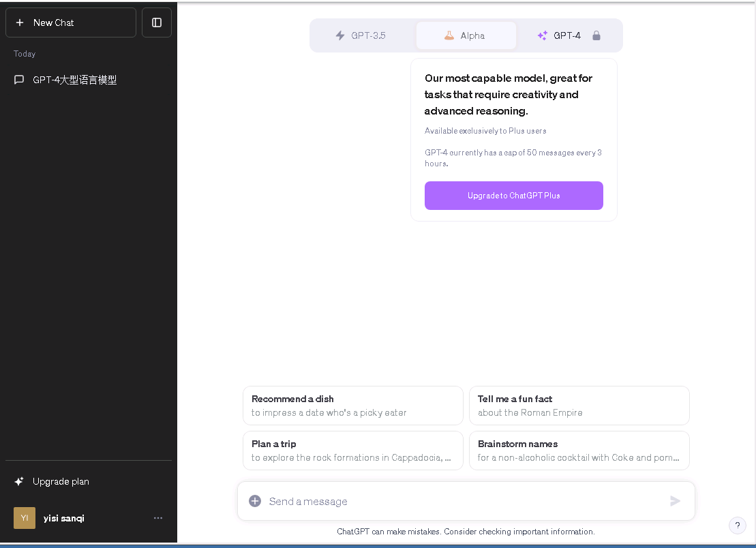Open the Upgrade plan option

coord(89,481)
